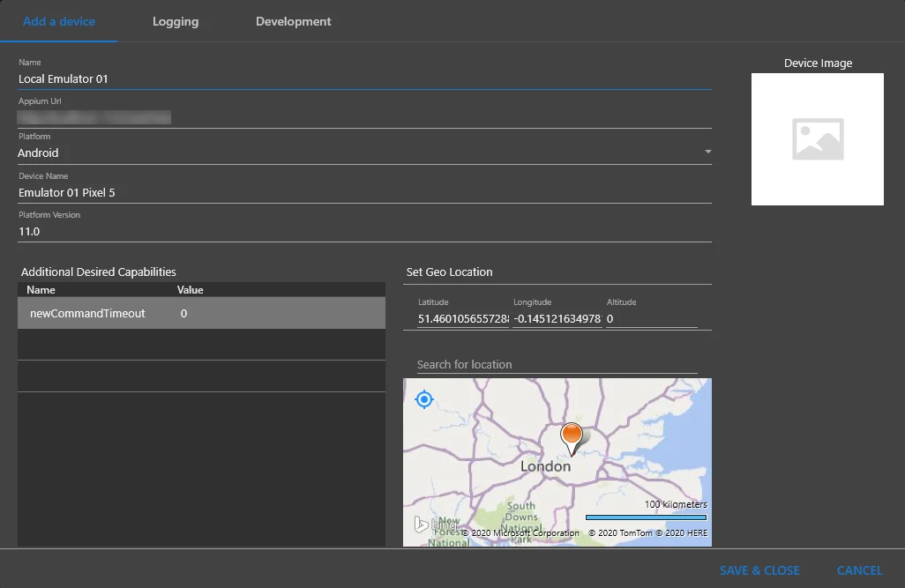Click the device image placeholder icon

[x=817, y=138]
